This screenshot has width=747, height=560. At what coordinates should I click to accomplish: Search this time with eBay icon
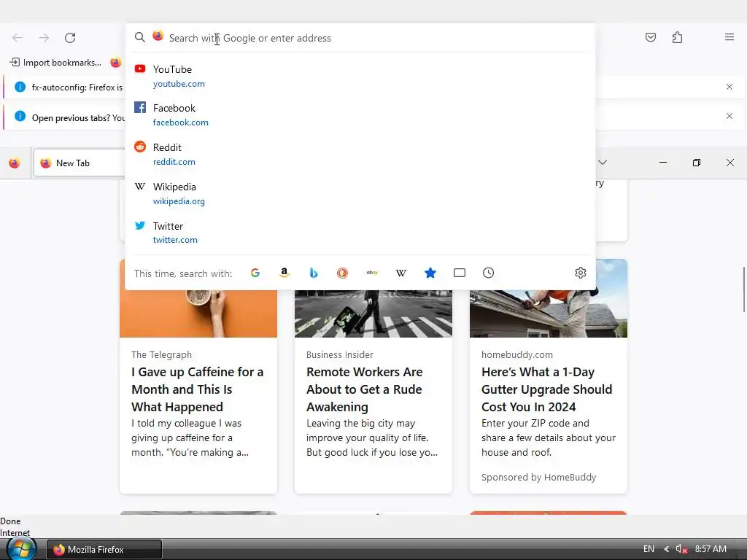[372, 273]
